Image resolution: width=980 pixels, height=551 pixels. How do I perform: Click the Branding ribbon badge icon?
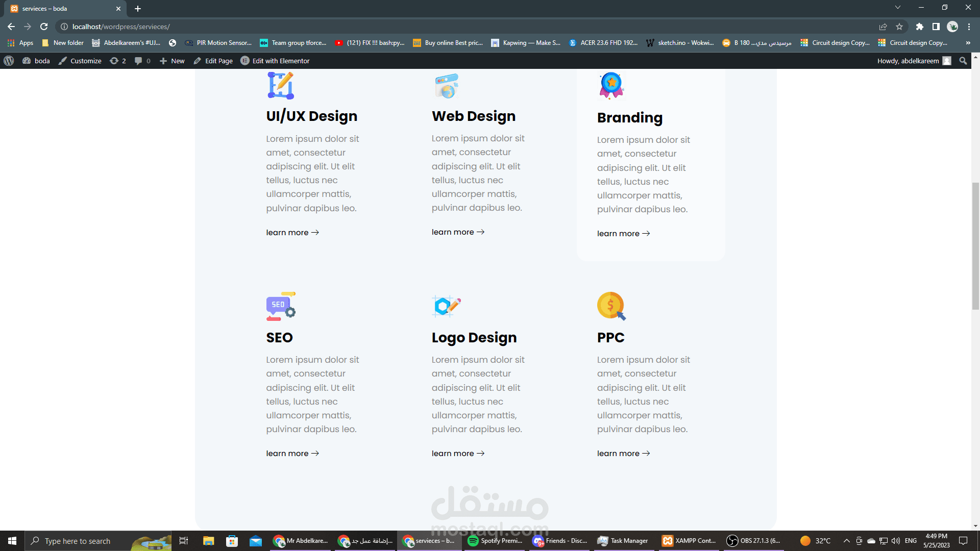pyautogui.click(x=611, y=85)
